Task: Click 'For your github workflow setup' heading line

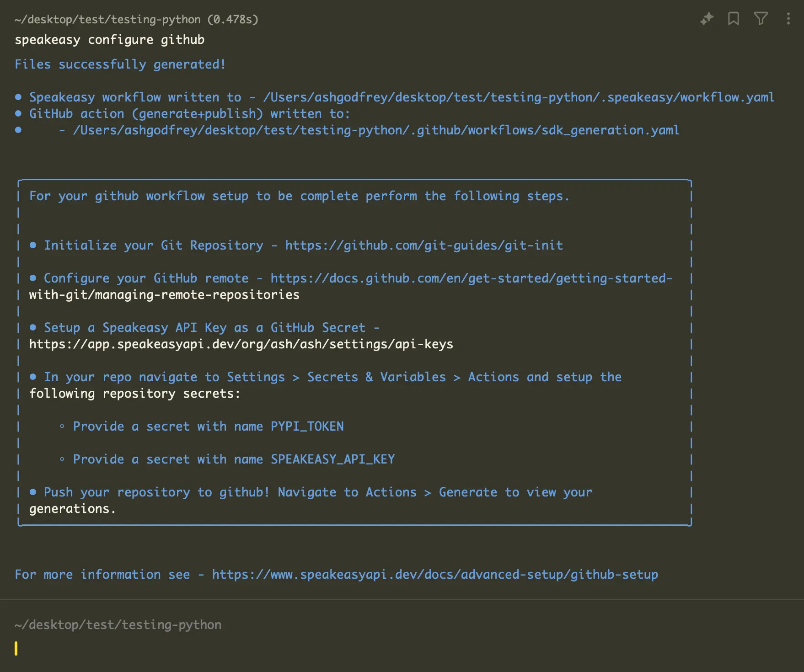Action: 300,196
